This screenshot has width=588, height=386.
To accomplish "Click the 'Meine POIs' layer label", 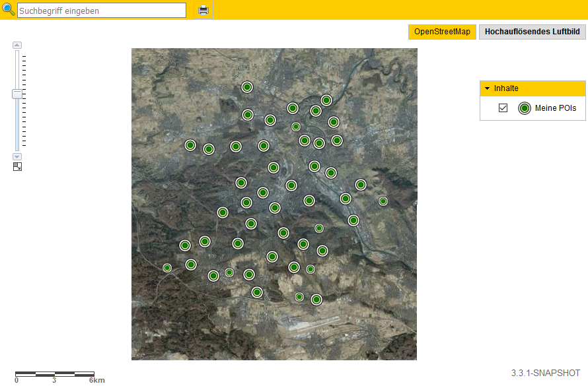I will [556, 108].
